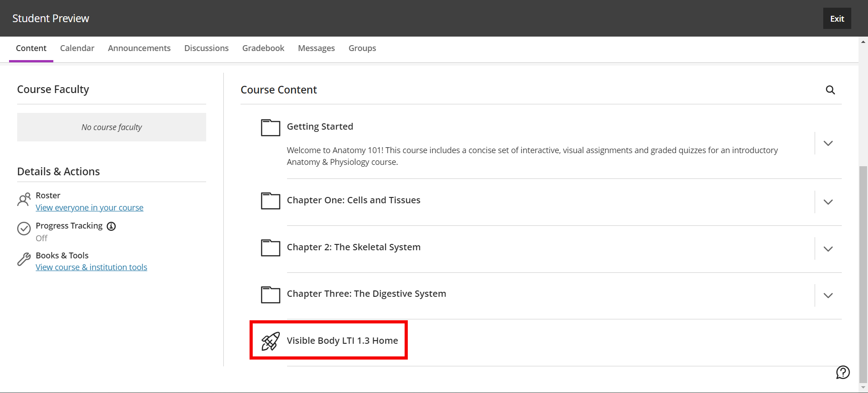Image resolution: width=868 pixels, height=393 pixels.
Task: Select the Calendar tab
Action: (x=77, y=48)
